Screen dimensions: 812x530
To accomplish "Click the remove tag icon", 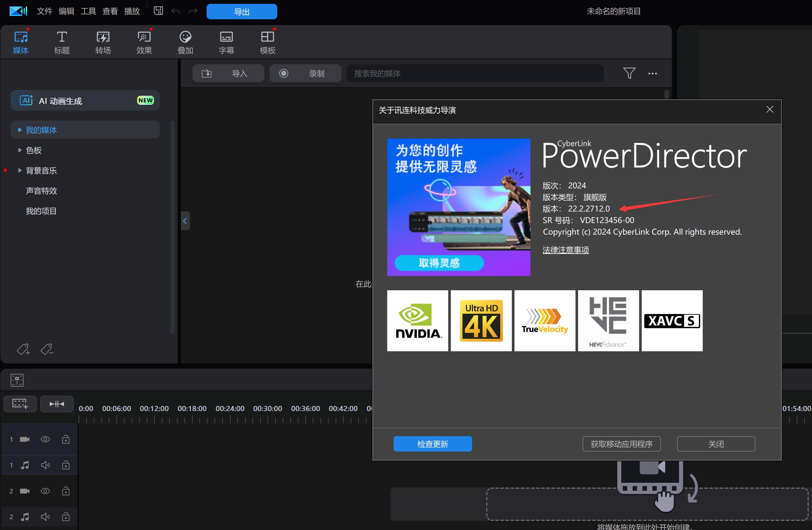I will (47, 349).
